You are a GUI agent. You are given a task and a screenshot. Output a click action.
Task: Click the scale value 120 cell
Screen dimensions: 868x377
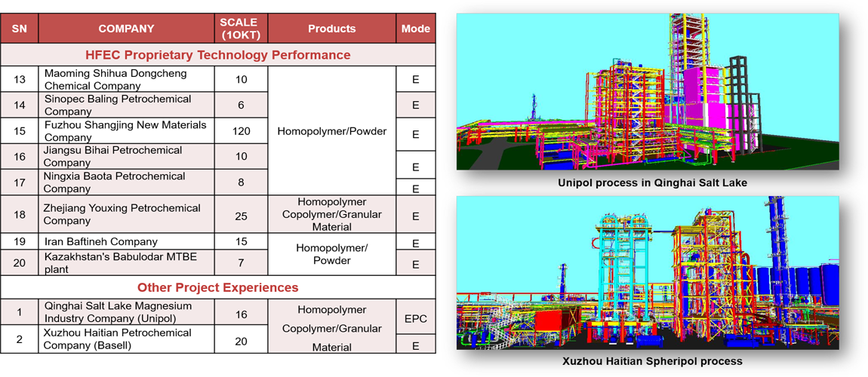tap(241, 131)
